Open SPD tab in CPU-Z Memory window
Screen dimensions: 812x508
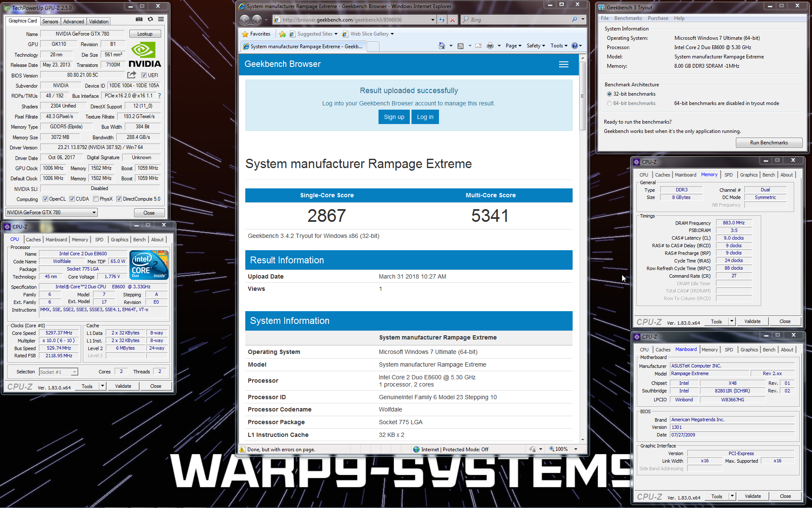tap(729, 175)
